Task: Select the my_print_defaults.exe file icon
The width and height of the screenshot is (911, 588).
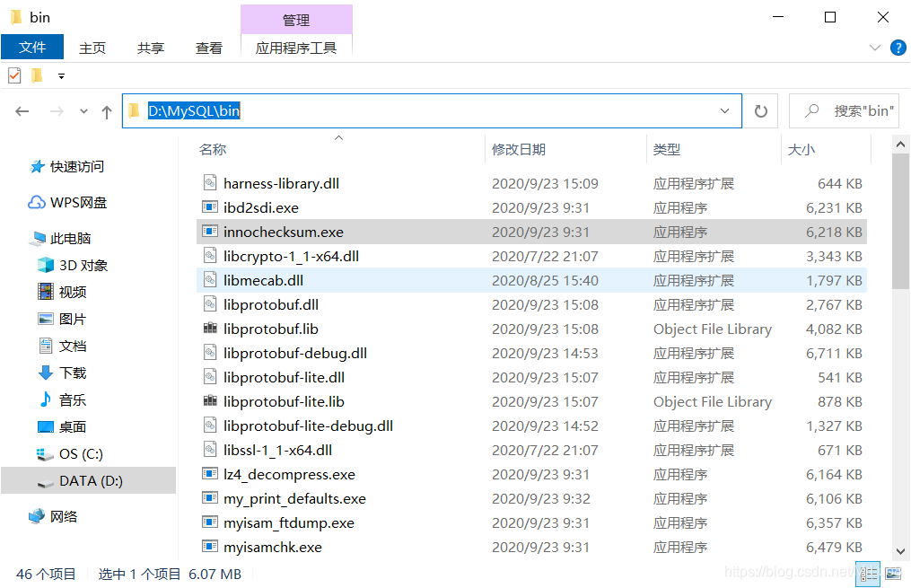Action: [210, 498]
